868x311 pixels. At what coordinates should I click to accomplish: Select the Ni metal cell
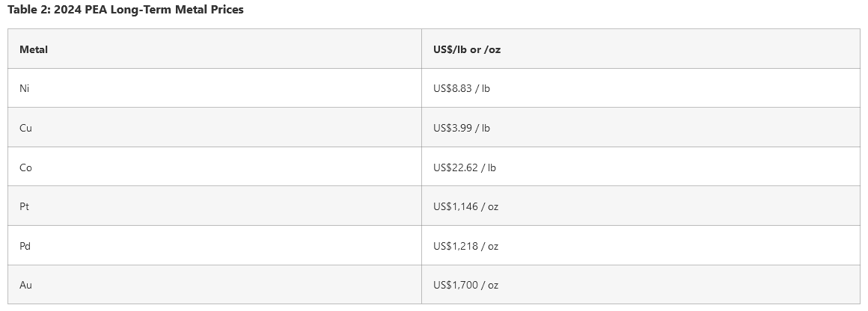pos(25,88)
